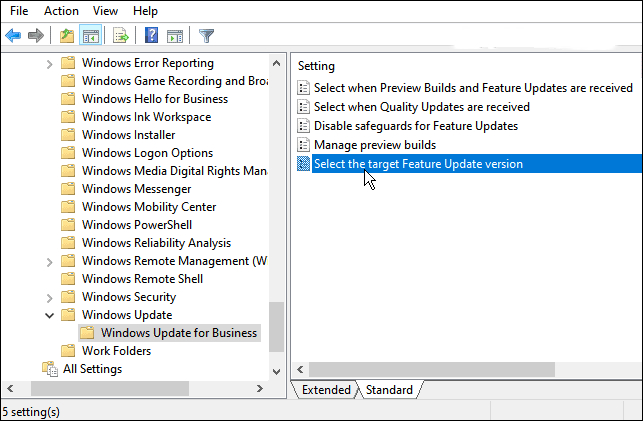Select the Standard tab
The height and width of the screenshot is (421, 643).
click(389, 390)
